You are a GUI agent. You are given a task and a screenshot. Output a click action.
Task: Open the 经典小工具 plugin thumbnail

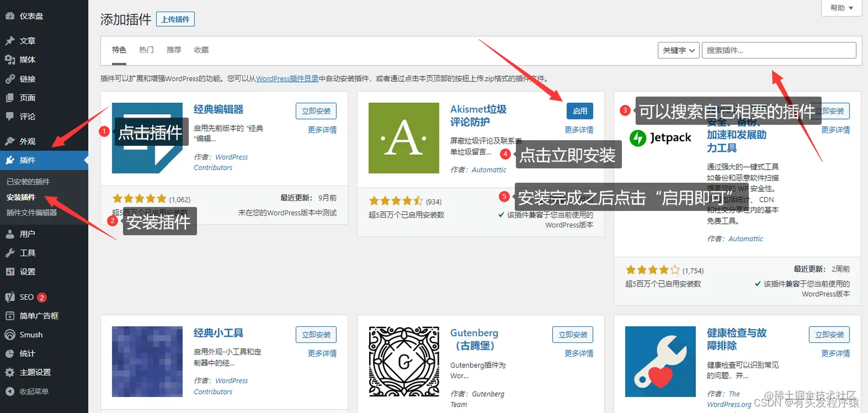tap(147, 361)
